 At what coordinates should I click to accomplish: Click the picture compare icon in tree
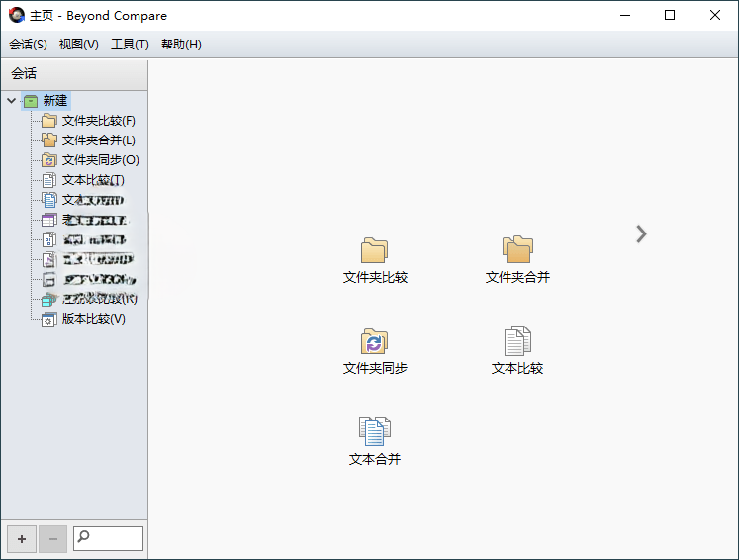coord(49,279)
